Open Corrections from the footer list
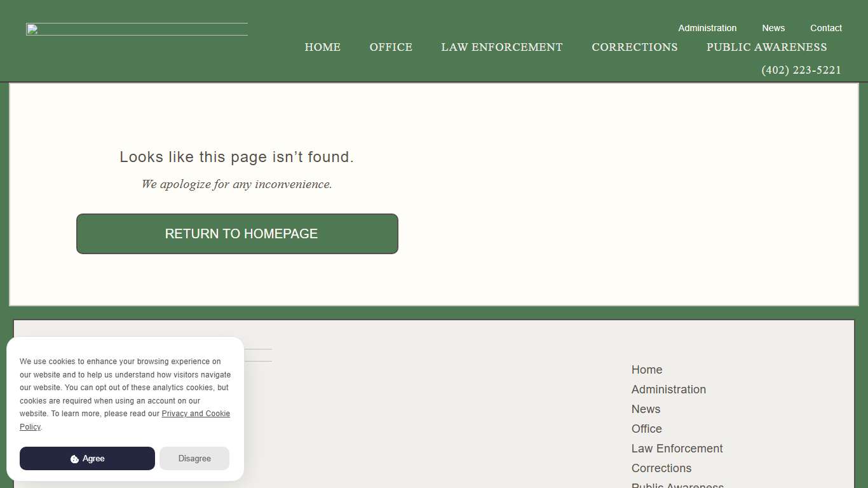 tap(661, 468)
